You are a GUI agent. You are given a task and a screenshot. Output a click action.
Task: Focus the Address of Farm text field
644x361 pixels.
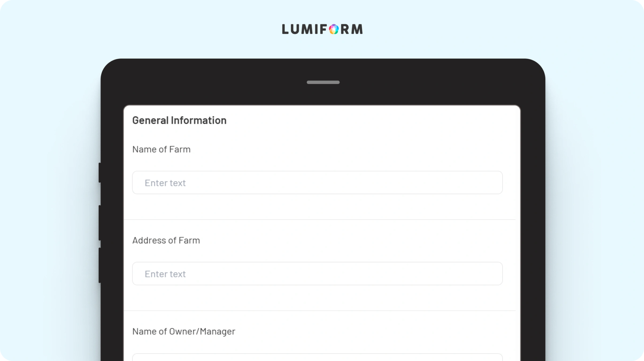[x=317, y=274]
